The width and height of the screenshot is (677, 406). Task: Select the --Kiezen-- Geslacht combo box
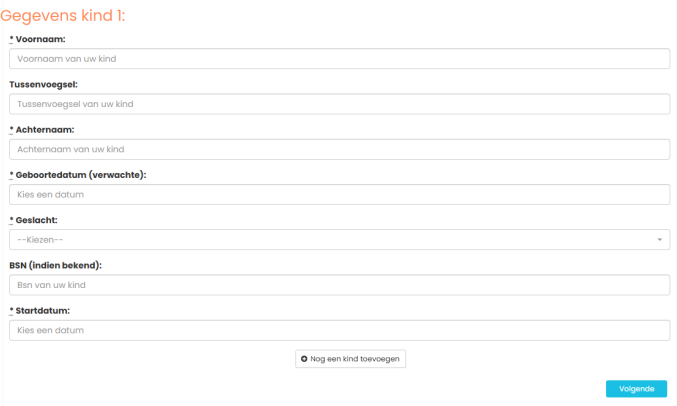339,240
